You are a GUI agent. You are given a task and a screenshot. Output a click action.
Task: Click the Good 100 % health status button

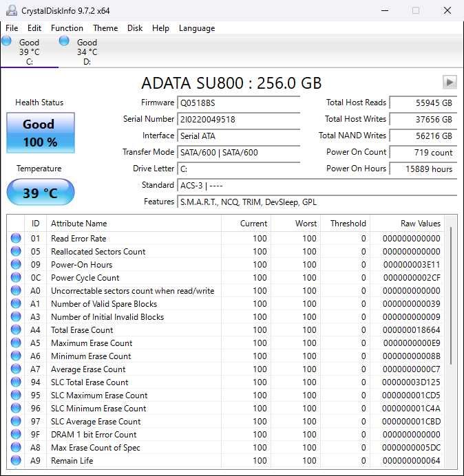point(41,133)
